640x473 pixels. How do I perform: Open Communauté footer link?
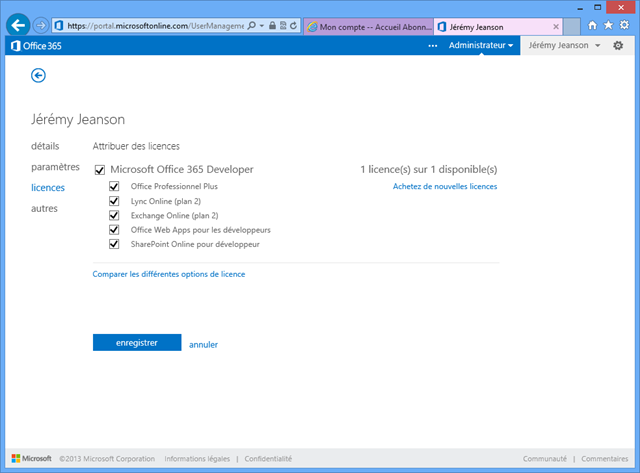click(x=545, y=459)
